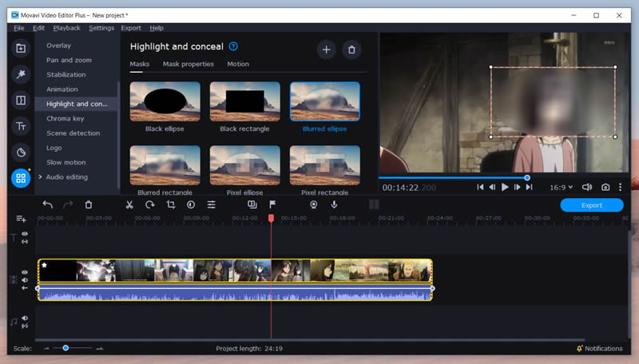Take a snapshot of the preview

pos(605,188)
